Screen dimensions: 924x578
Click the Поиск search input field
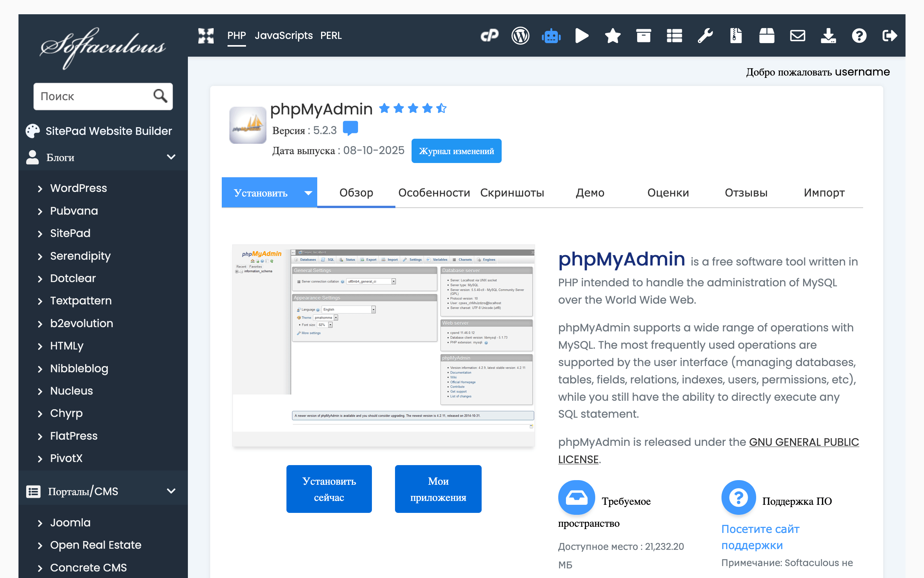coord(103,96)
